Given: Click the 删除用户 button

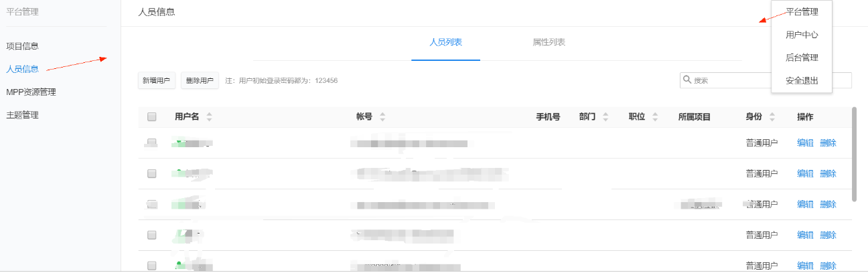Looking at the screenshot, I should point(200,80).
